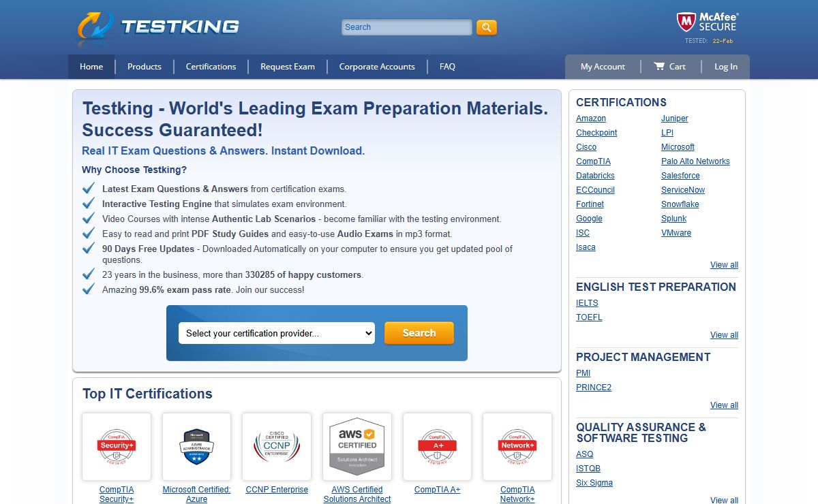The image size is (818, 504).
Task: Click View all under Project Management
Action: coord(724,405)
